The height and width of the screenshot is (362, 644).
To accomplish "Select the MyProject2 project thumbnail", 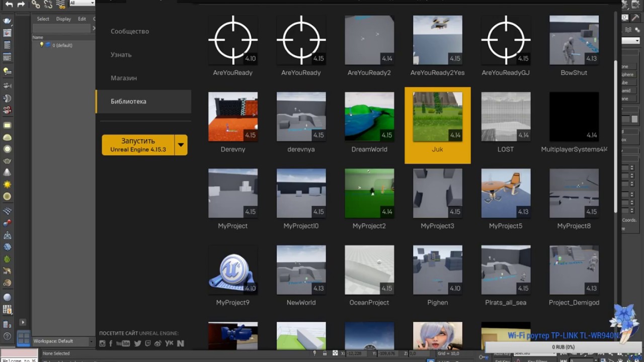I will point(369,194).
